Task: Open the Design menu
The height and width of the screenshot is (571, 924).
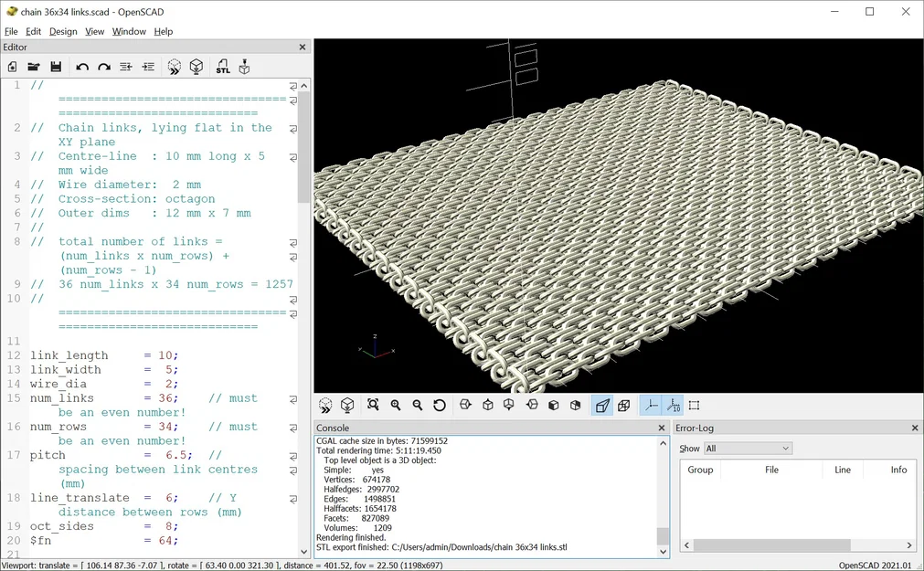Action: point(63,31)
